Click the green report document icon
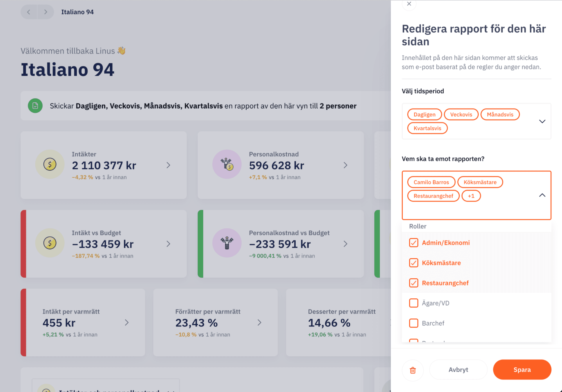Screen dimensions: 562x392 pos(35,106)
